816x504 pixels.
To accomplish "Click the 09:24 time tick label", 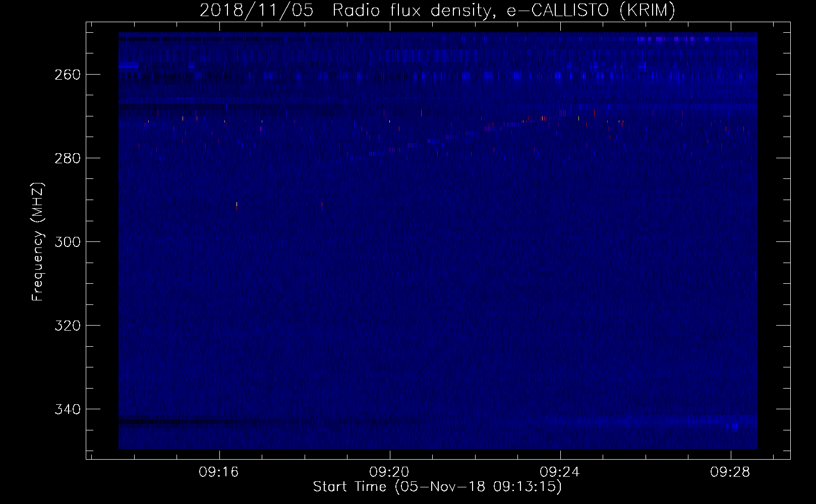I will coord(560,472).
